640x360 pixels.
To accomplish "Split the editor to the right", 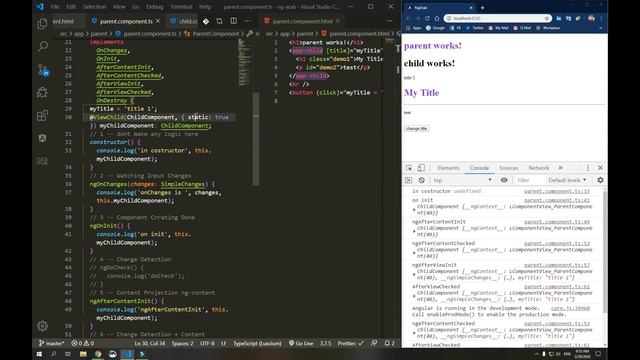I will click(233, 21).
